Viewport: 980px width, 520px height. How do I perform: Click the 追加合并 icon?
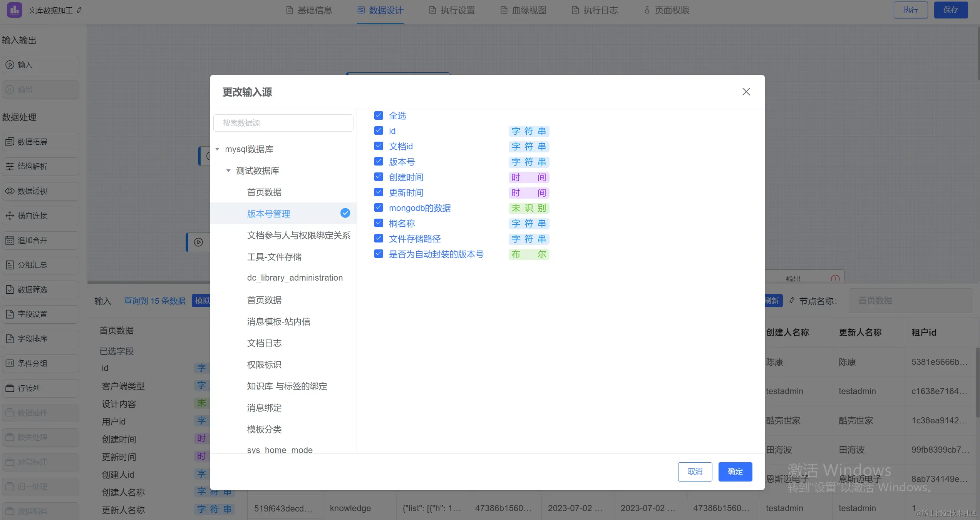tap(10, 241)
